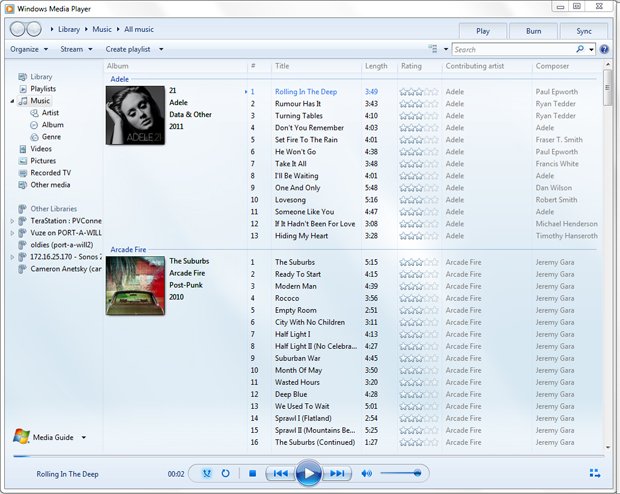This screenshot has width=620, height=494.
Task: Switch to the Sync tab
Action: pyautogui.click(x=584, y=31)
